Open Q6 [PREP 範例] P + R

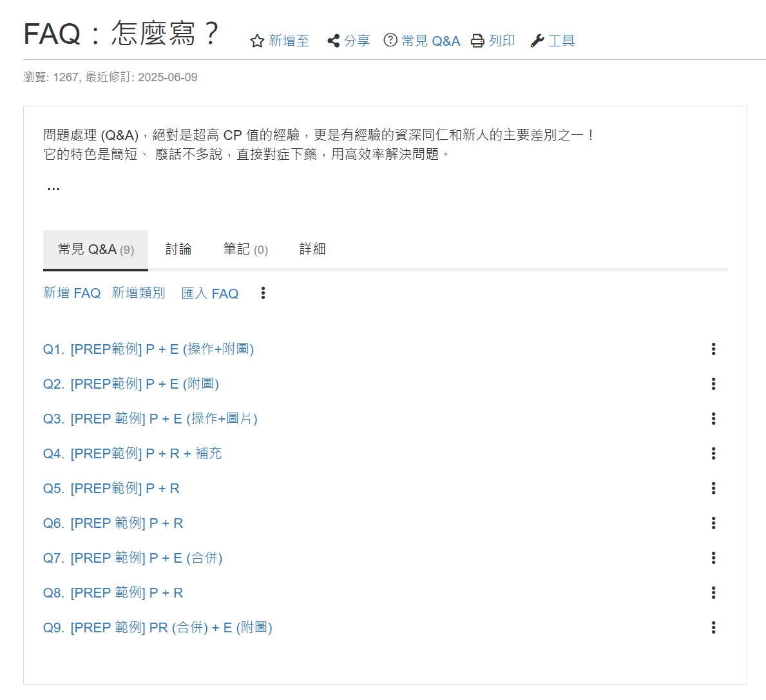click(113, 523)
